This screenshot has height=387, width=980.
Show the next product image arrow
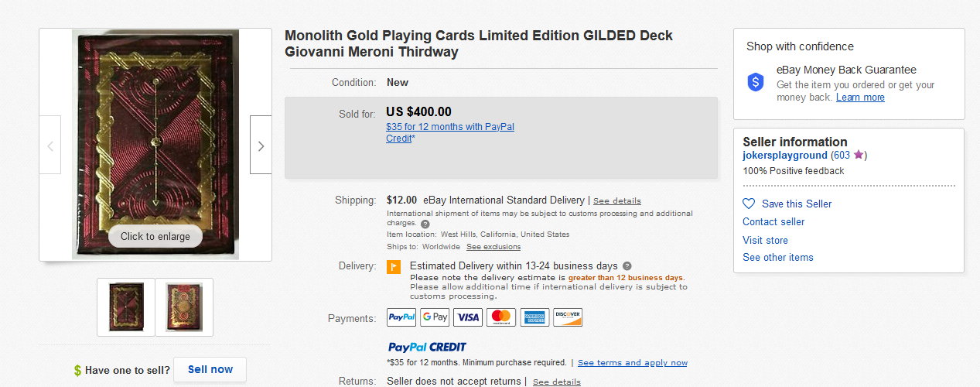pyautogui.click(x=261, y=145)
